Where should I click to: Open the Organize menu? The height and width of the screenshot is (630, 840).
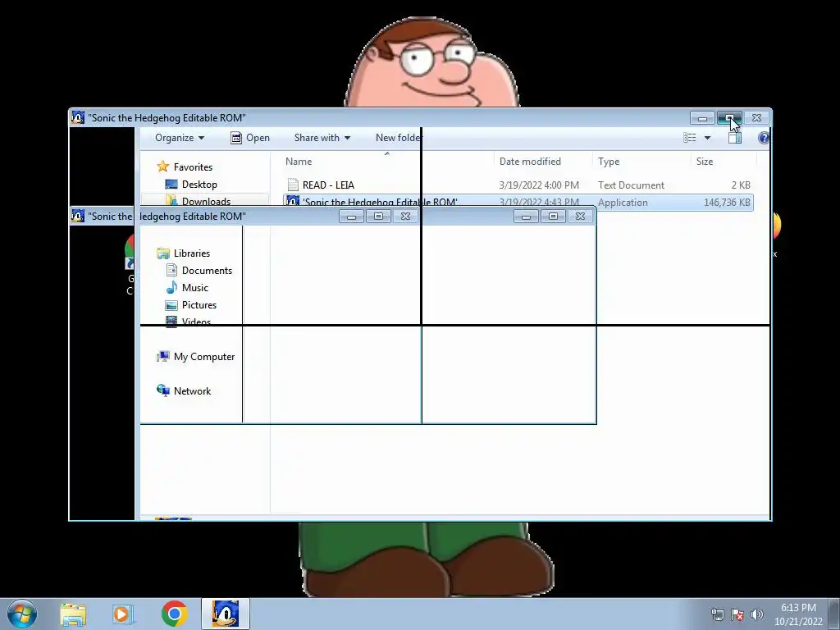(x=180, y=138)
